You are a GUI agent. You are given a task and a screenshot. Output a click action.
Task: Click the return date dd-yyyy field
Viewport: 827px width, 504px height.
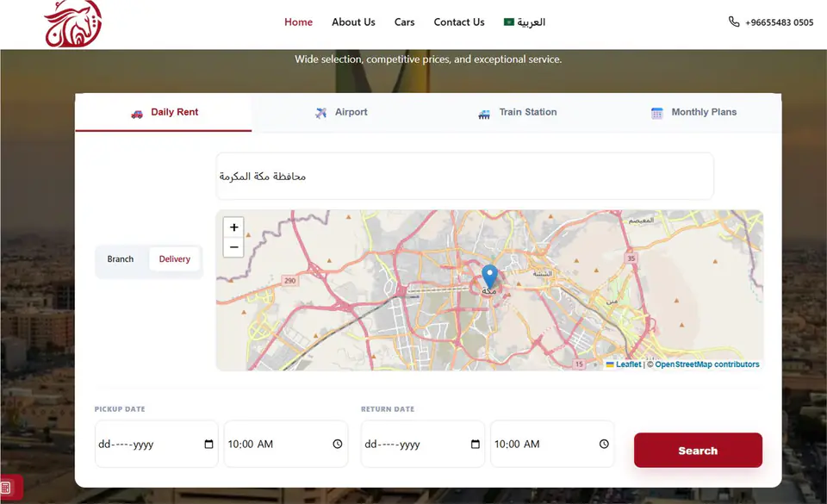pyautogui.click(x=422, y=444)
